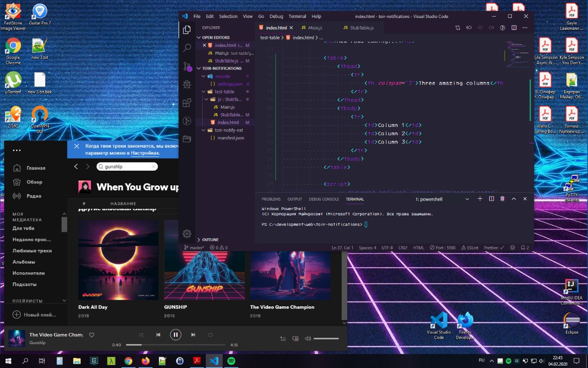Open Любимые треки in Spotify library
Viewport: 588px width, 368px height.
[x=32, y=251]
